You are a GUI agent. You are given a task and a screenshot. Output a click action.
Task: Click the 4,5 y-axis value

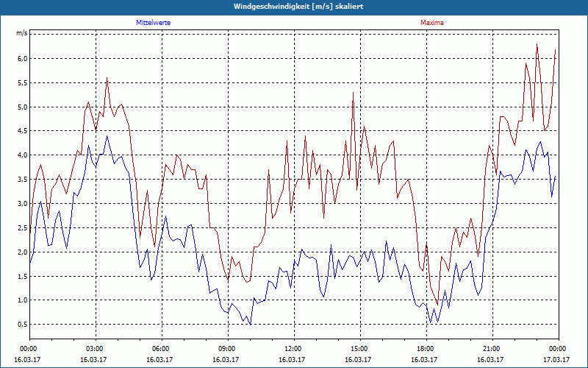22,131
